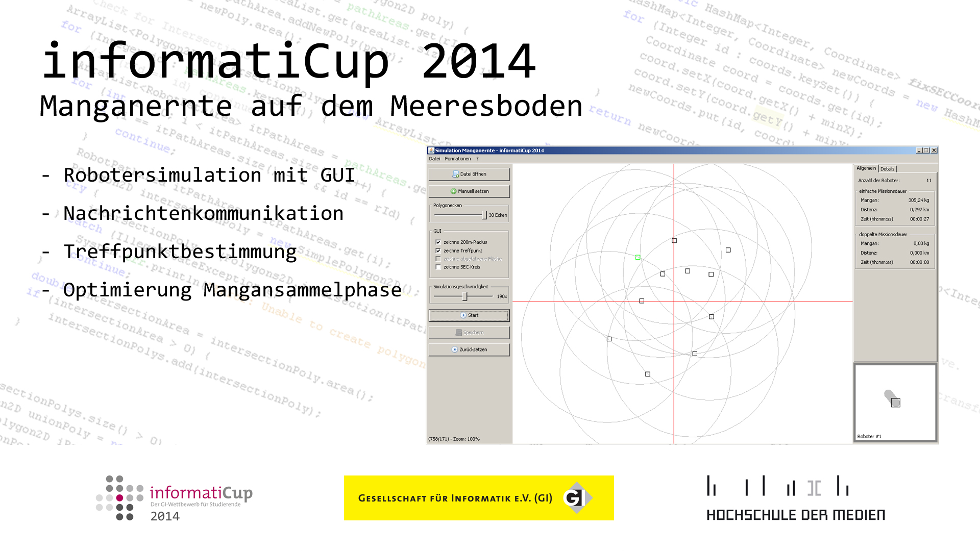Close the Simulation Manganernte window
Viewport: 980px width, 551px height.
click(x=934, y=151)
